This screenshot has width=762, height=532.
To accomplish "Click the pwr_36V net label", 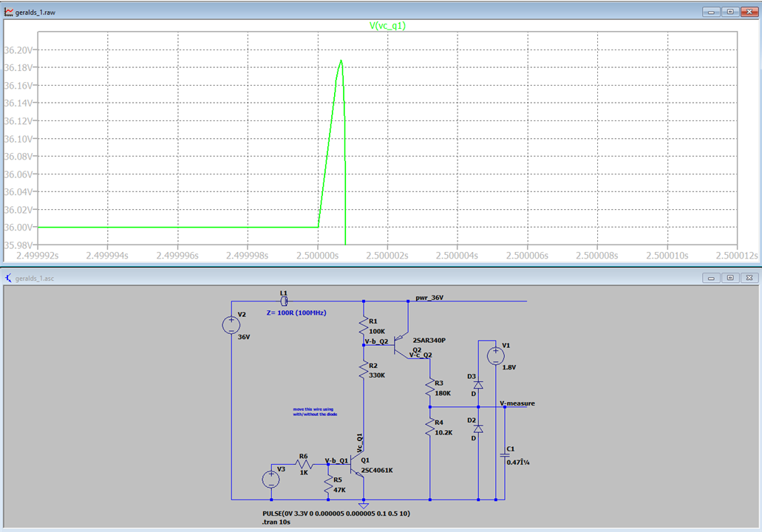I will (429, 296).
